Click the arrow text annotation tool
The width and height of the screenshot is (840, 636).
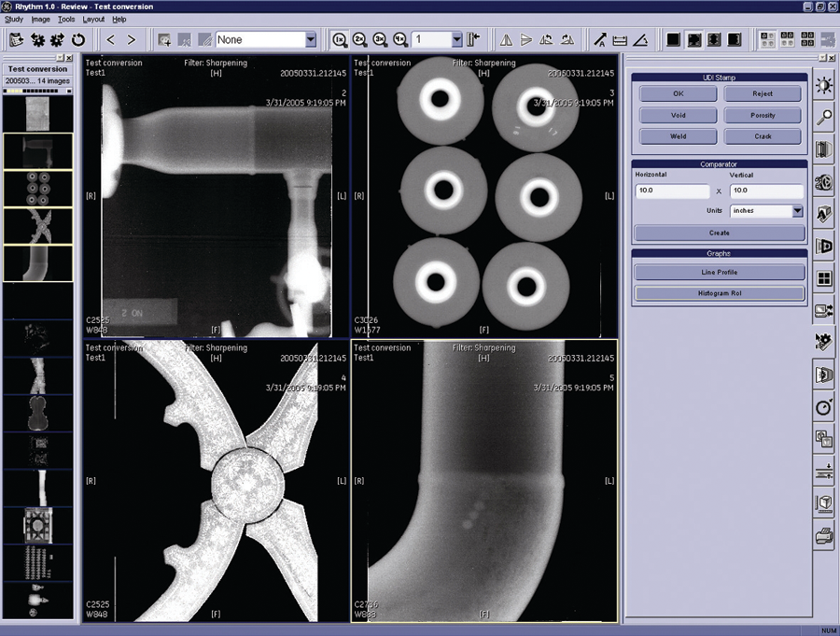coord(599,39)
